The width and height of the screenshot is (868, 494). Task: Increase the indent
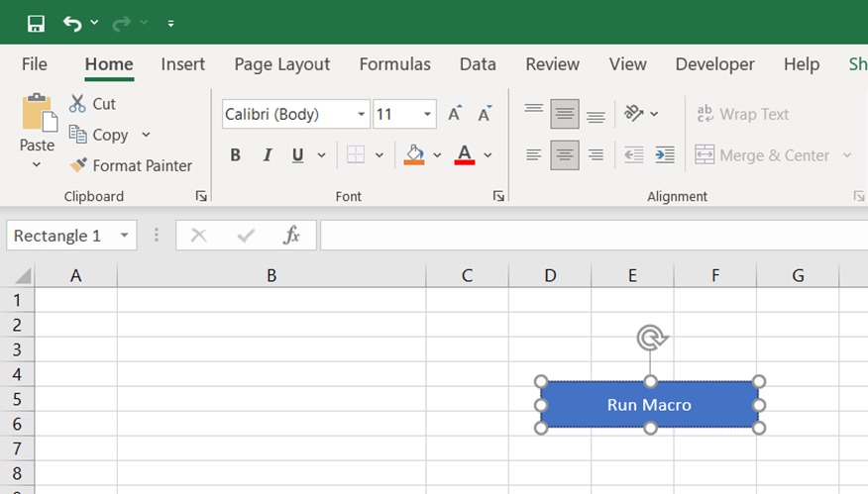tap(665, 154)
